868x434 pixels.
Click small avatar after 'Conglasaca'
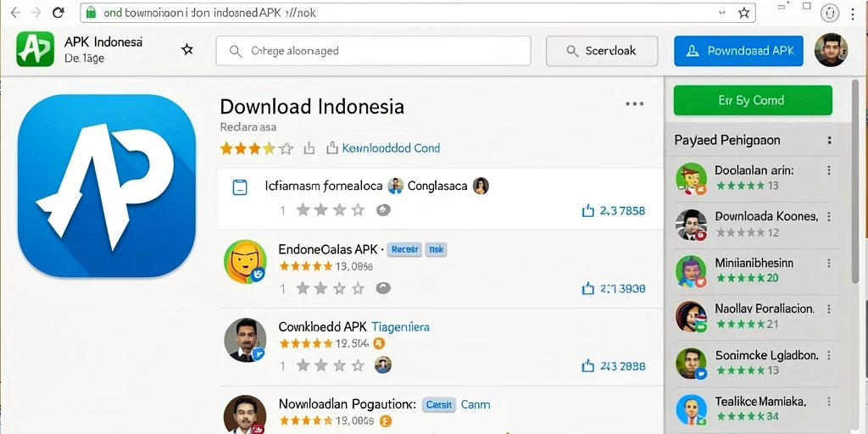[481, 186]
